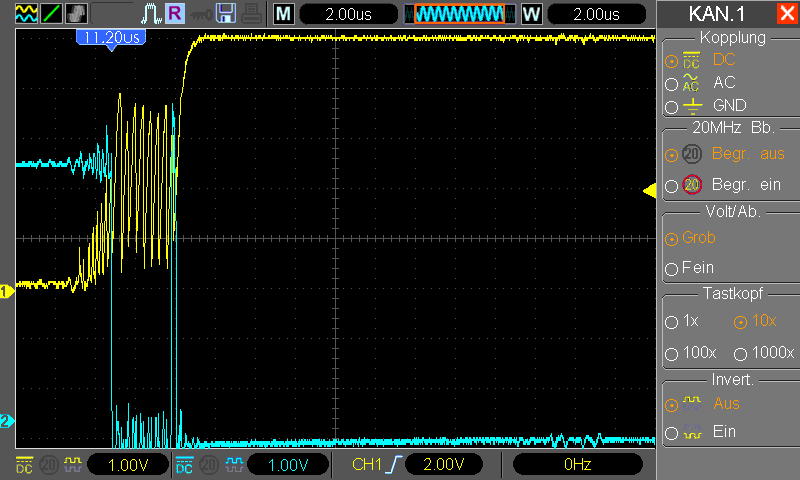Click the KAN.1 panel title
This screenshot has width=800, height=480.
716,14
